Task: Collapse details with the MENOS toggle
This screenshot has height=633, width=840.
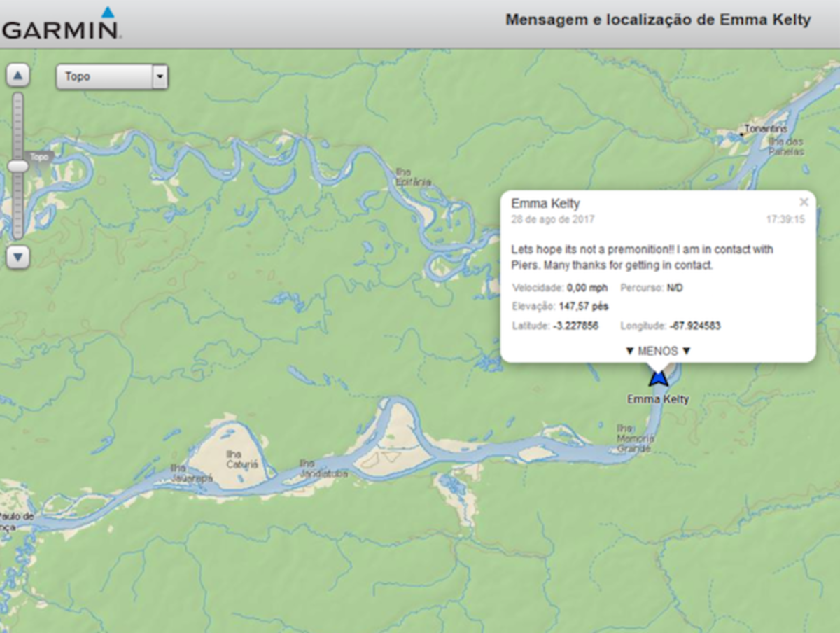Action: pyautogui.click(x=658, y=351)
